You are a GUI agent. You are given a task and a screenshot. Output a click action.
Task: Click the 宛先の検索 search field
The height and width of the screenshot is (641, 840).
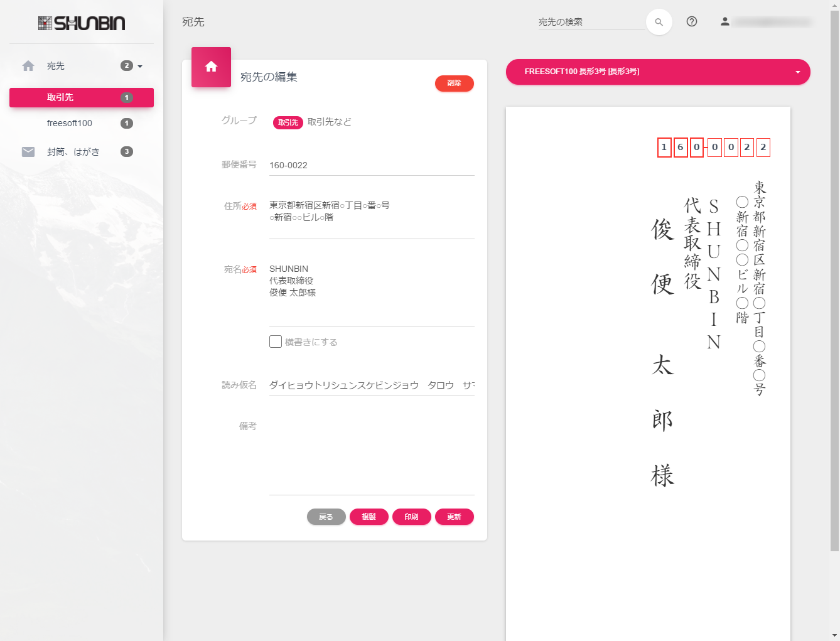click(591, 22)
